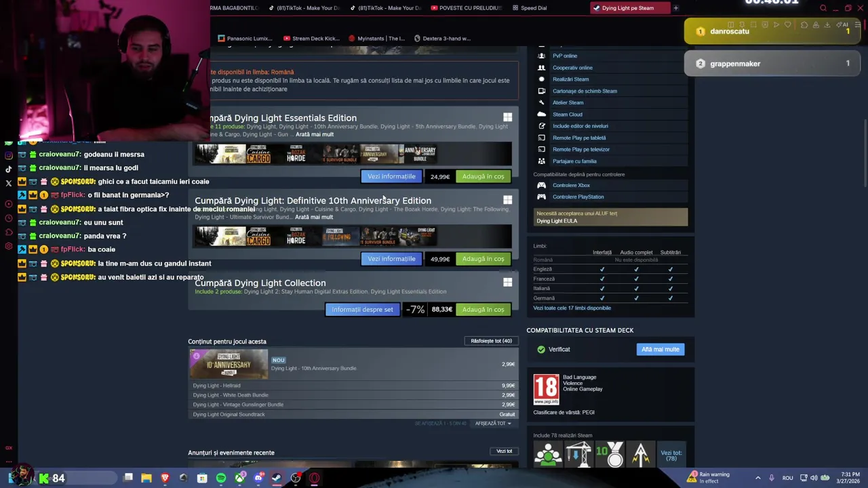Screen dimensions: 868x488
Task: Click Vezi tot (78) Steam achievements
Action: tap(671, 455)
